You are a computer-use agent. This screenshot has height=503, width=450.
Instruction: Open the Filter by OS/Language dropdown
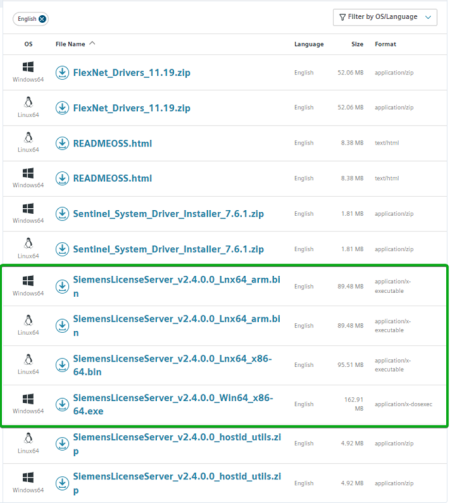(x=385, y=17)
